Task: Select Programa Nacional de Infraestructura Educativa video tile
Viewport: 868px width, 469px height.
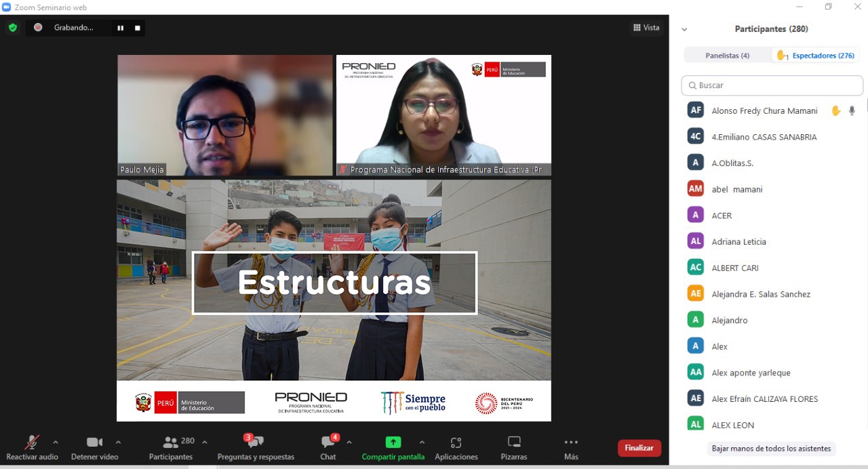Action: (x=444, y=115)
